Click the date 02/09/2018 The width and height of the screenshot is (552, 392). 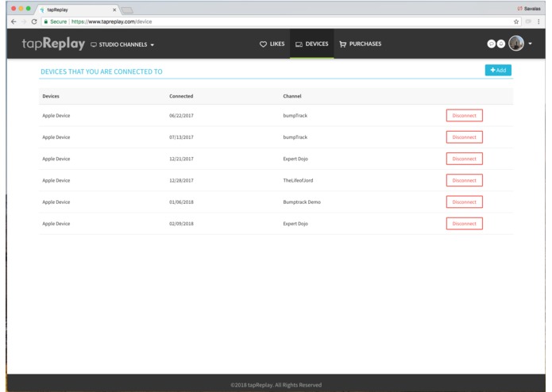181,224
